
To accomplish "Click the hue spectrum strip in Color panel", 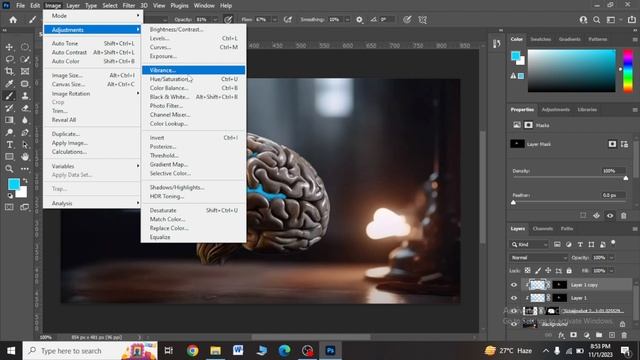I will (628, 71).
